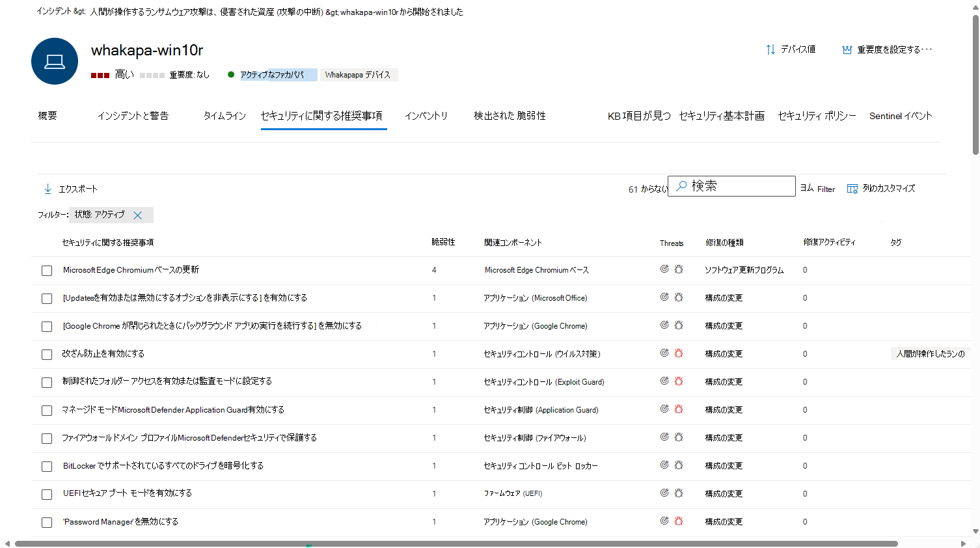Click target icon in Google Chrome background apps row
The width and height of the screenshot is (980, 548).
pos(664,325)
